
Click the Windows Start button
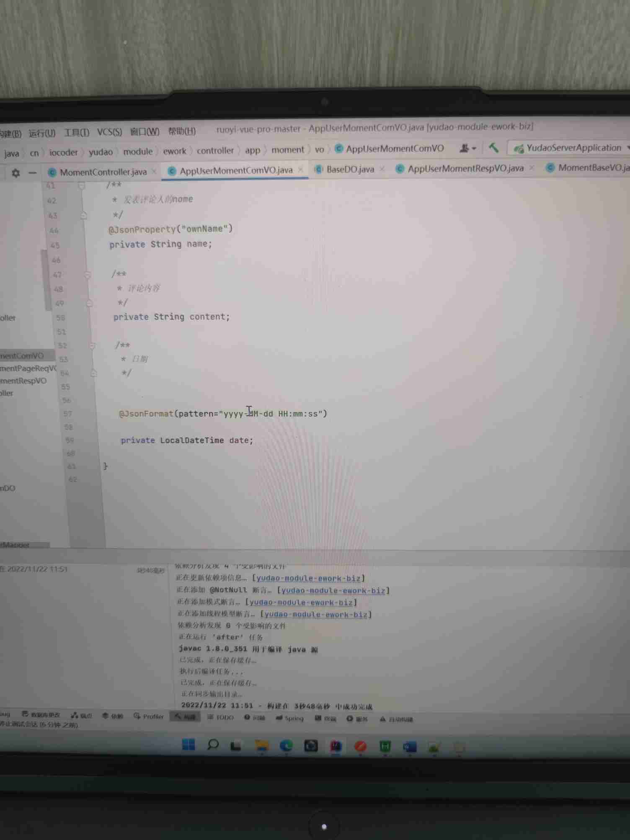[x=188, y=745]
